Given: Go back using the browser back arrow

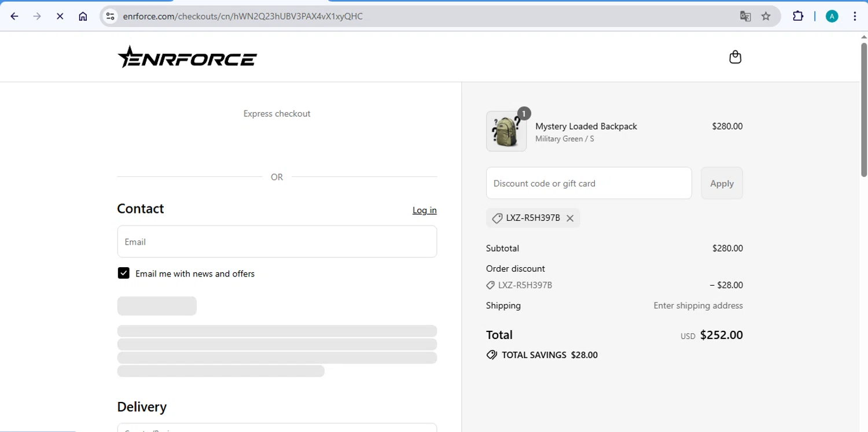Looking at the screenshot, I should coord(14,16).
